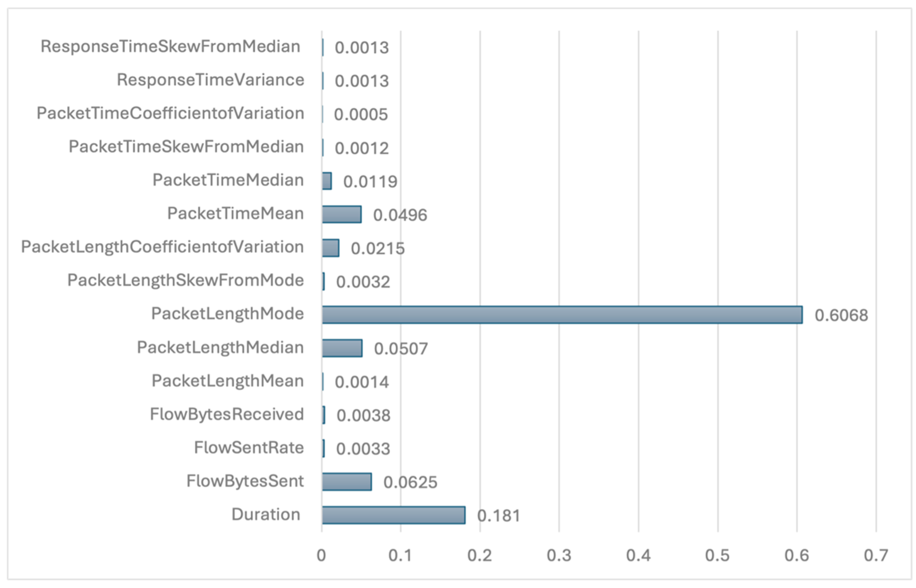916x588 pixels.
Task: Click the PacketTimeCoefficientofVariation axis label
Action: point(170,113)
